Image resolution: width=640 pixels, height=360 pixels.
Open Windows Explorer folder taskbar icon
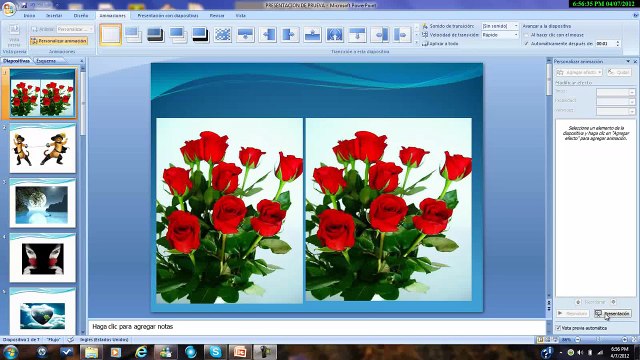[91, 352]
